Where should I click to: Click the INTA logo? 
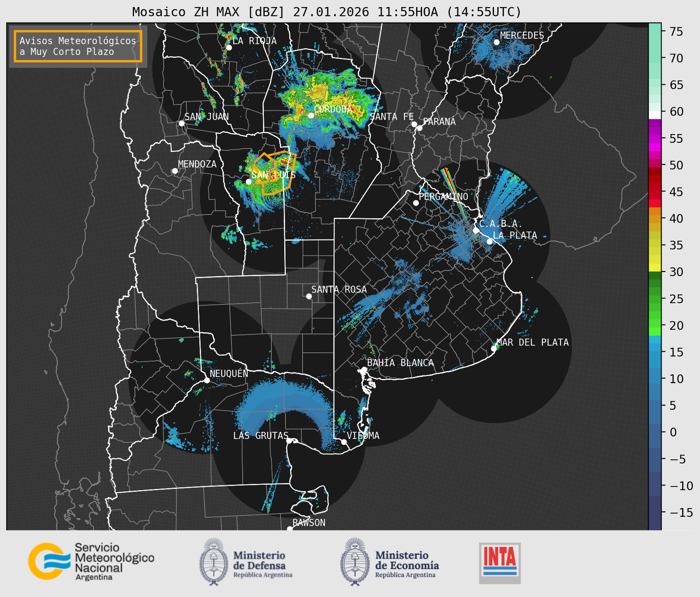coord(500,563)
